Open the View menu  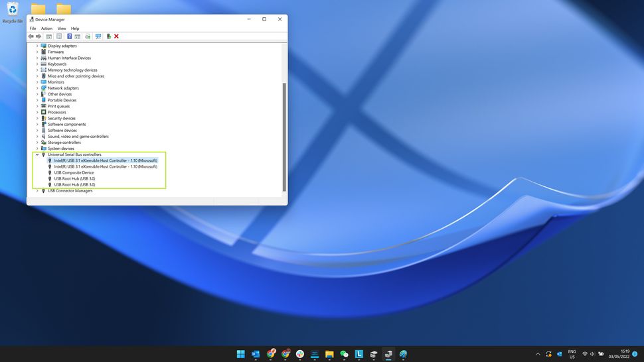pyautogui.click(x=62, y=29)
